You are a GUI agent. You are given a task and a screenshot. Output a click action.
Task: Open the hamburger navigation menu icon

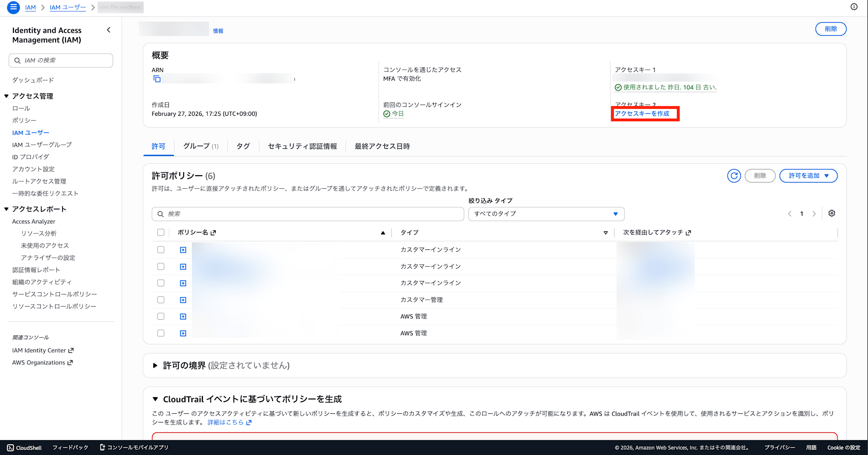tap(13, 7)
